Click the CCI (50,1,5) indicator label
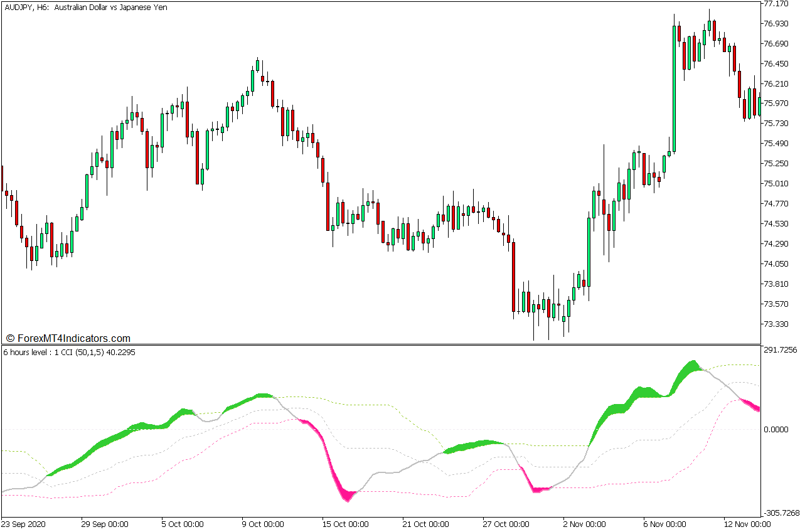Screen dimensions: 800x532 (69, 353)
